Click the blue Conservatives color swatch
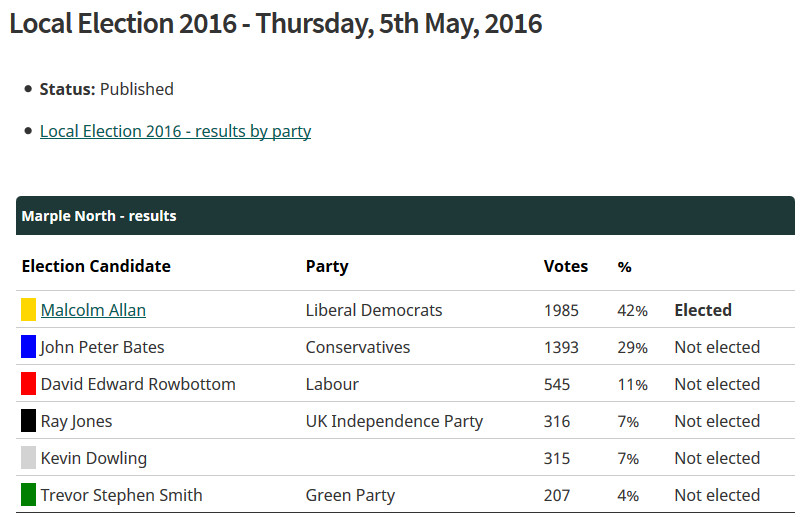The width and height of the screenshot is (805, 517). [x=28, y=347]
